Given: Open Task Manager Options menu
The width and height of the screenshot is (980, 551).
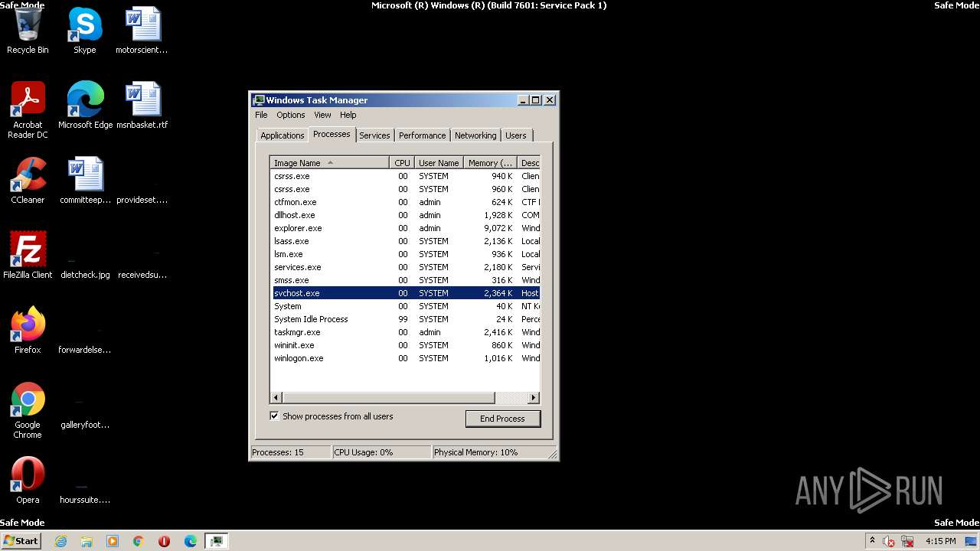Looking at the screenshot, I should [290, 115].
